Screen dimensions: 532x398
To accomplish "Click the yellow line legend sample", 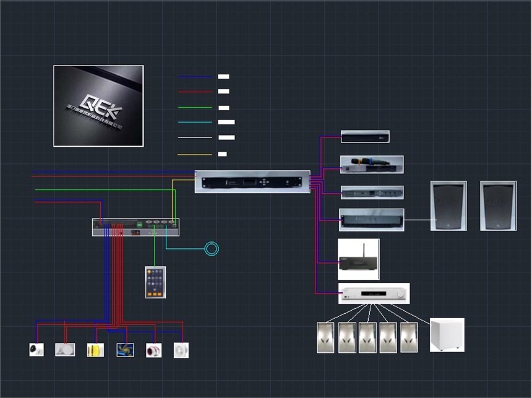I will 195,154.
